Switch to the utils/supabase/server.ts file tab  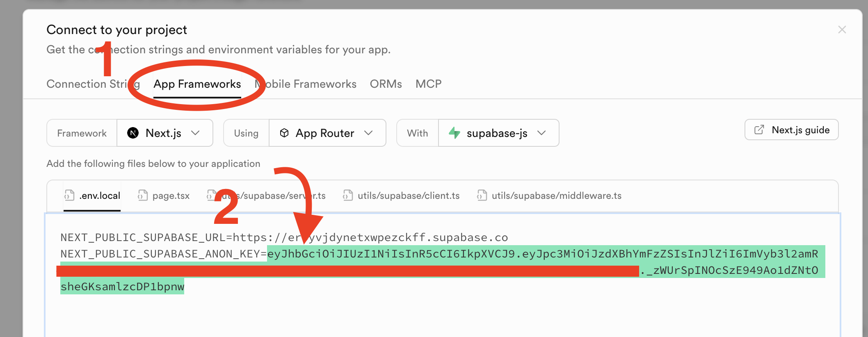click(271, 196)
